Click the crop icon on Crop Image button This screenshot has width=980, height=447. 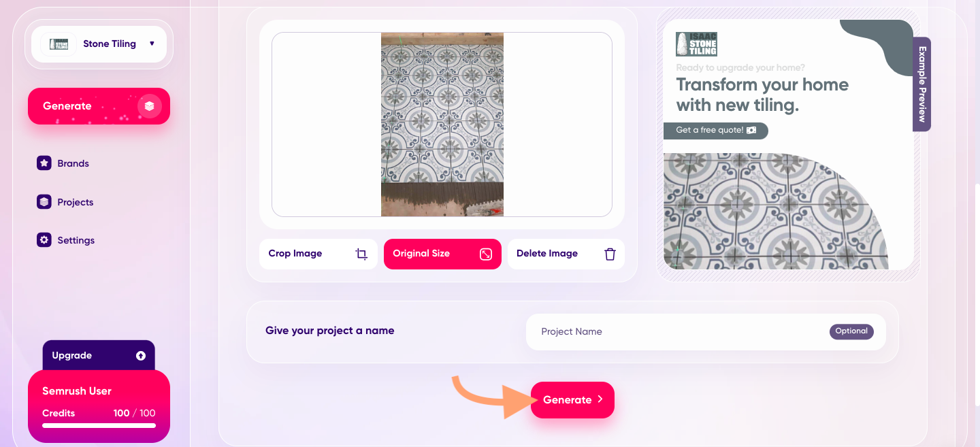tap(361, 253)
